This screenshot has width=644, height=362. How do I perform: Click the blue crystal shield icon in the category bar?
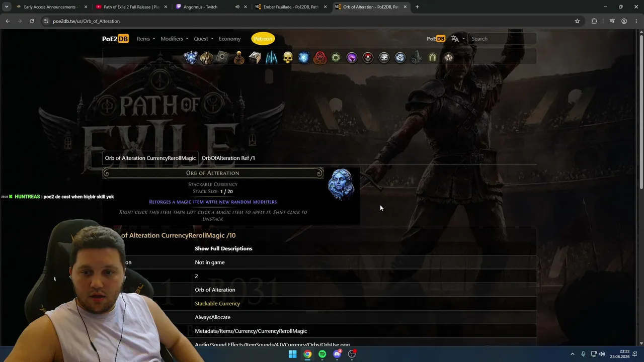pyautogui.click(x=191, y=58)
